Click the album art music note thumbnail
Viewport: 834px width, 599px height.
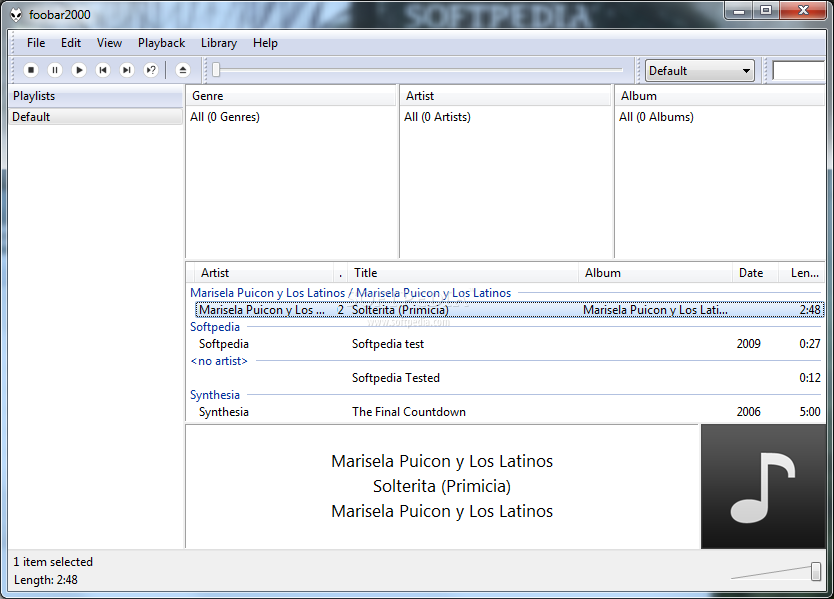[x=763, y=486]
